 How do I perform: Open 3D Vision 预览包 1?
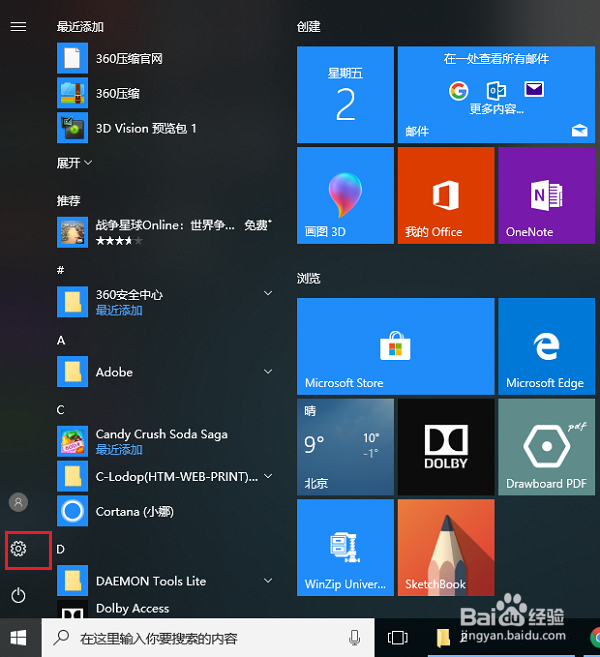point(165,128)
